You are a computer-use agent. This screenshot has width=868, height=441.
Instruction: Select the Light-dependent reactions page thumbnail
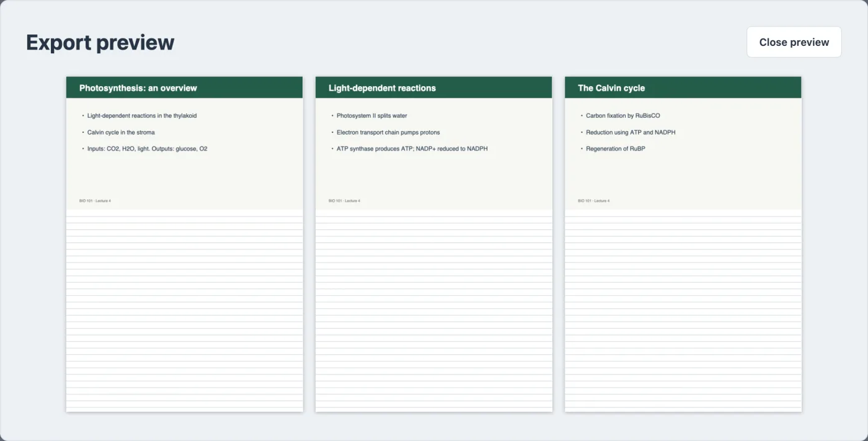[x=434, y=244]
